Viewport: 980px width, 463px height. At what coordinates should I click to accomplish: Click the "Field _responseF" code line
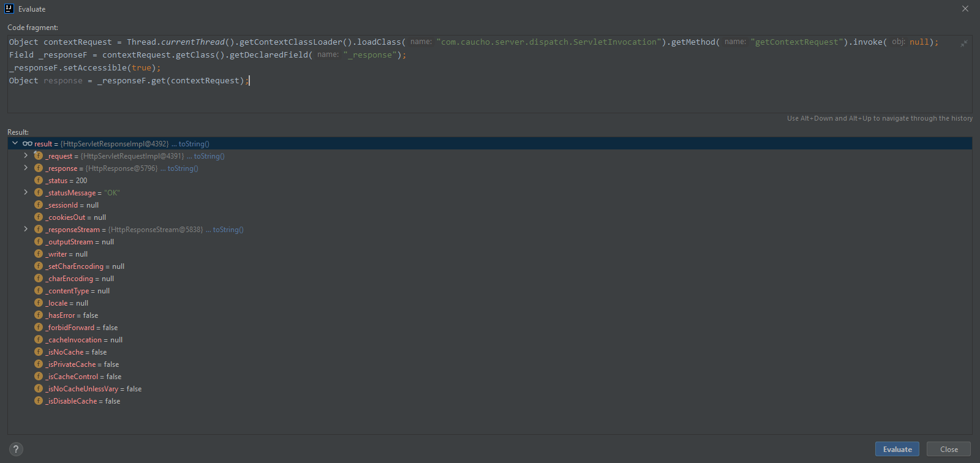point(208,55)
